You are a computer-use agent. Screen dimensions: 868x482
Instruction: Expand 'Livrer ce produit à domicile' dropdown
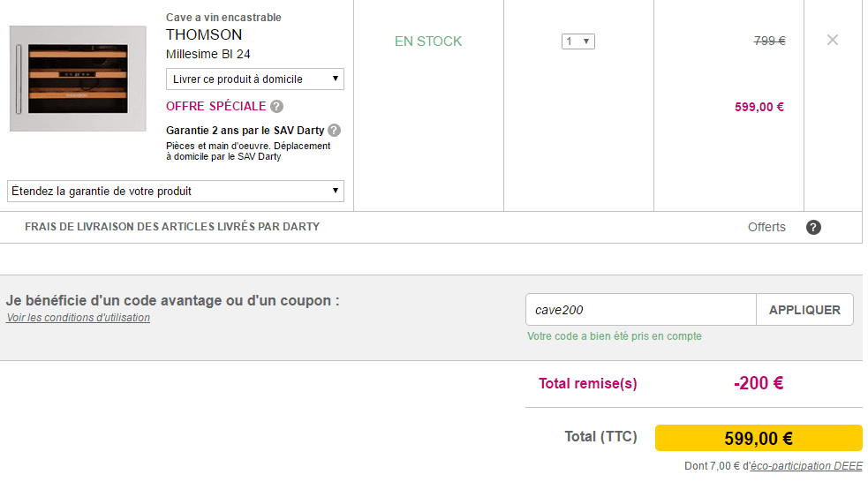[254, 79]
